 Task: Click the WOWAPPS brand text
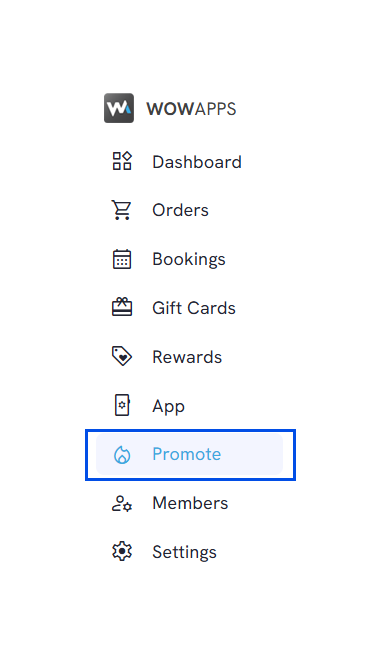(191, 109)
